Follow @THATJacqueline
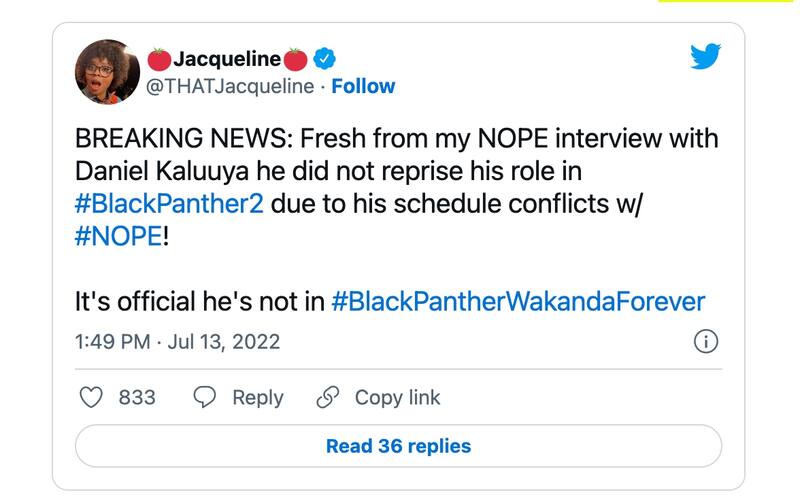The width and height of the screenshot is (800, 503). coord(363,87)
